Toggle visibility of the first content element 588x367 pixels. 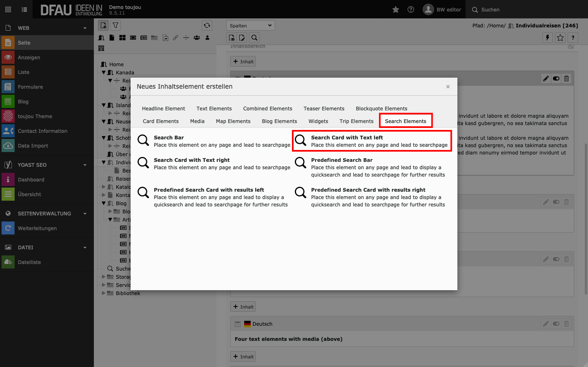coord(556,78)
